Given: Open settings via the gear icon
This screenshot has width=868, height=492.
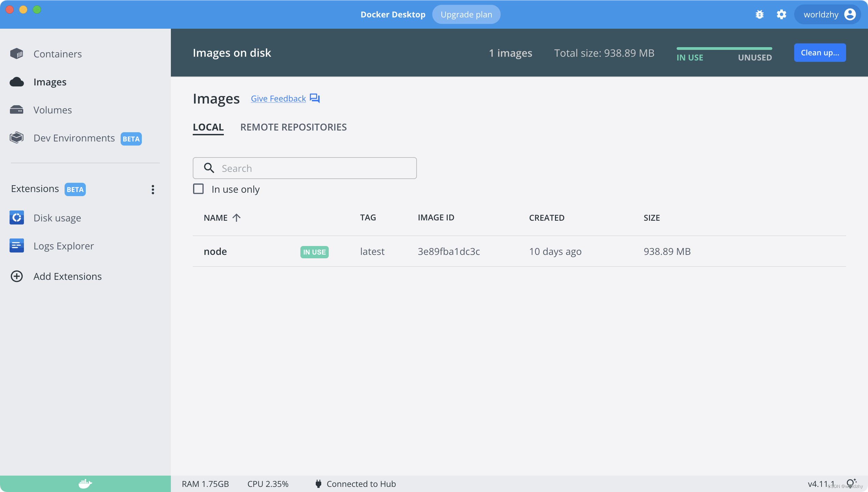Looking at the screenshot, I should tap(781, 15).
